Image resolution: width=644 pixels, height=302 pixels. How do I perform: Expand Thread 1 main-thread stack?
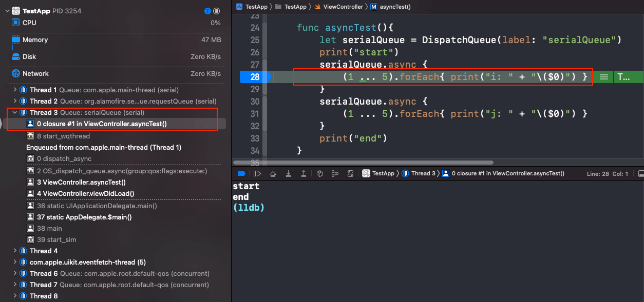click(14, 90)
